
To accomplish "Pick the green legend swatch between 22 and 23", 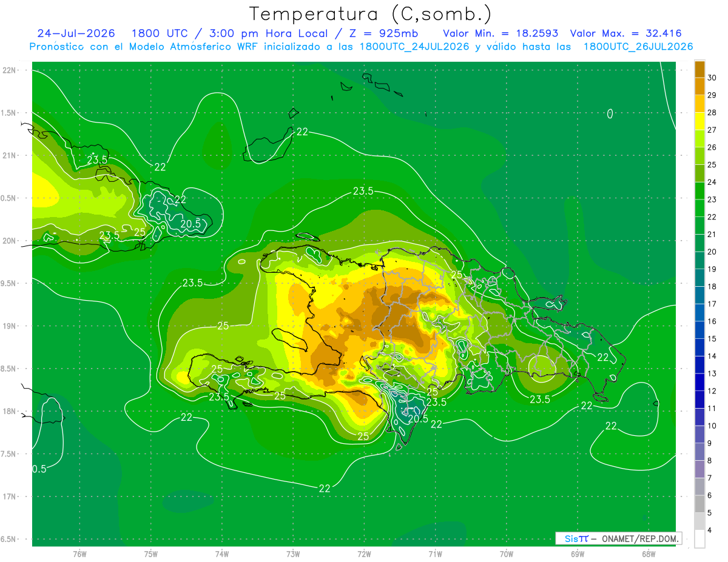I will (699, 208).
